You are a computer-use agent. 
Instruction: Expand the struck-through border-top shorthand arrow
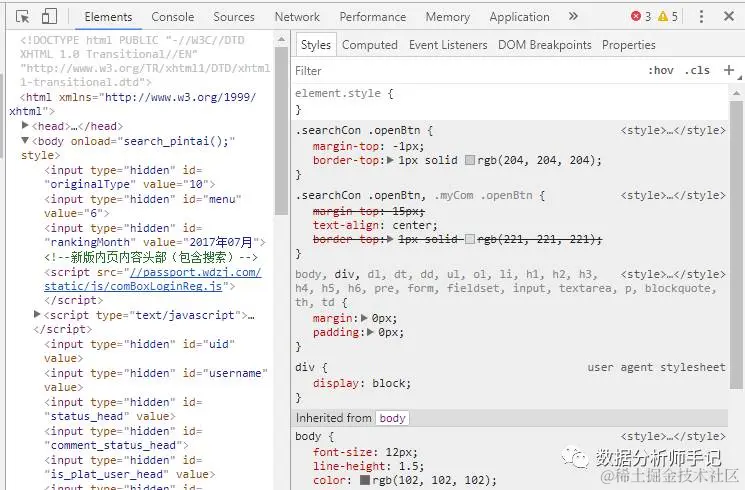(x=390, y=239)
